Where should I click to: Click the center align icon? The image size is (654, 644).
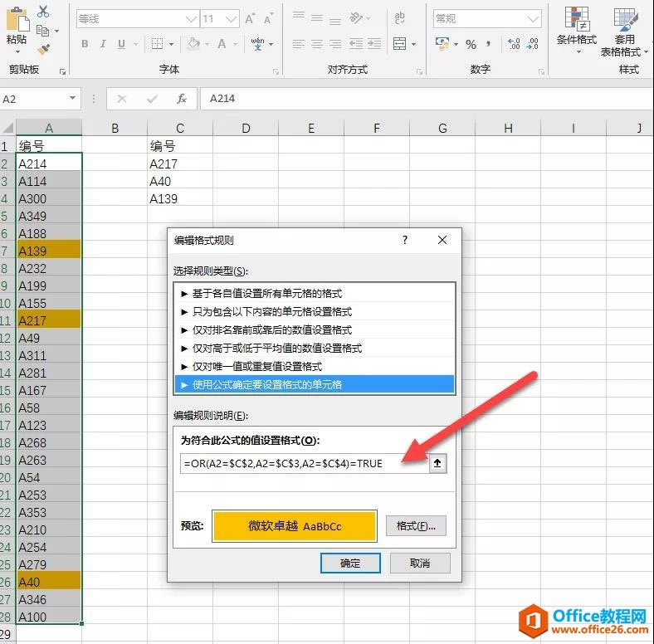pos(317,44)
